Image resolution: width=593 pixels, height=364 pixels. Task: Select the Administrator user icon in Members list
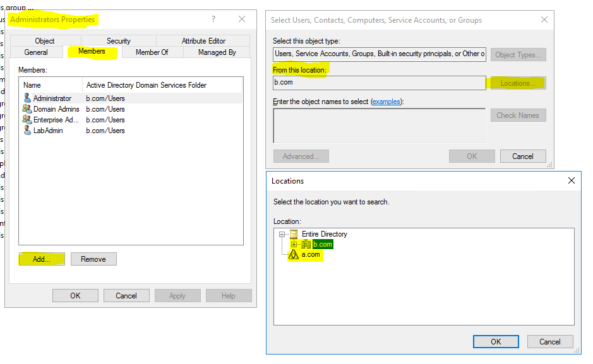pos(27,98)
